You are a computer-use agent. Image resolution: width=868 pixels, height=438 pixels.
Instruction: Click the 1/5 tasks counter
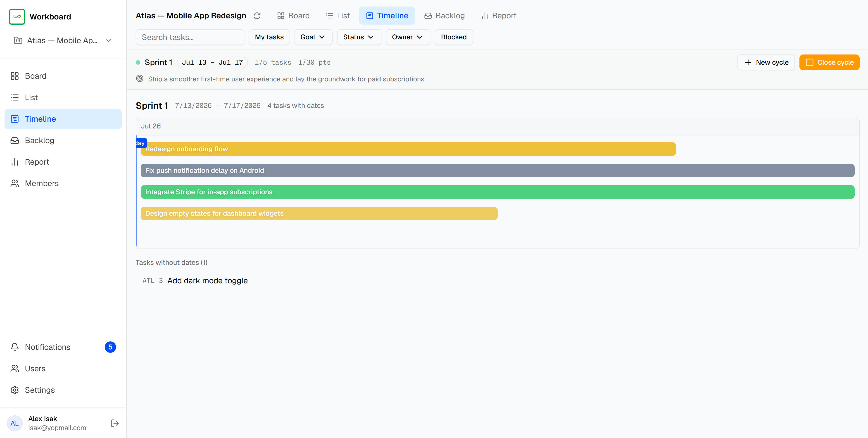(273, 63)
